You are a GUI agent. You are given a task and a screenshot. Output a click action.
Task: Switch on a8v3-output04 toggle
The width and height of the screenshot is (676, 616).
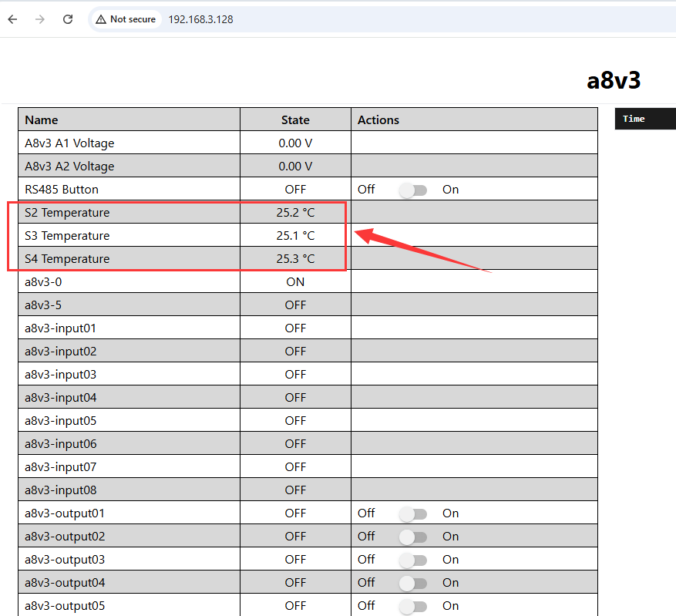pos(412,583)
